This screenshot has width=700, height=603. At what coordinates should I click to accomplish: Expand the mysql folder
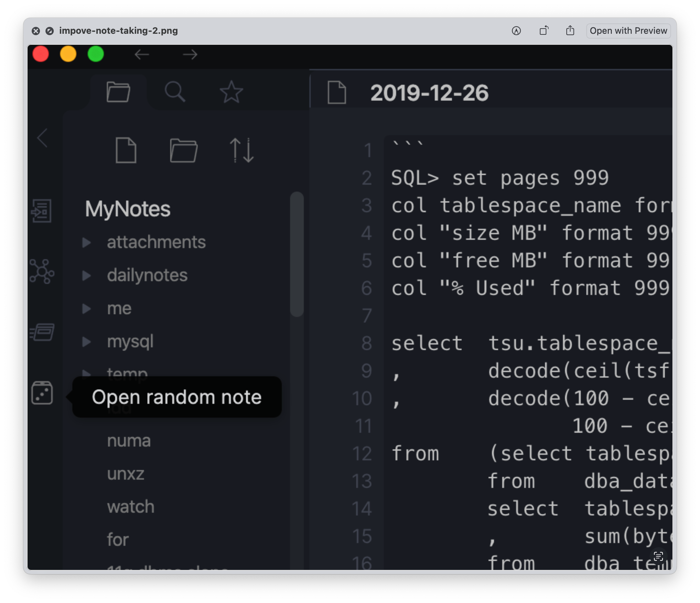click(86, 341)
